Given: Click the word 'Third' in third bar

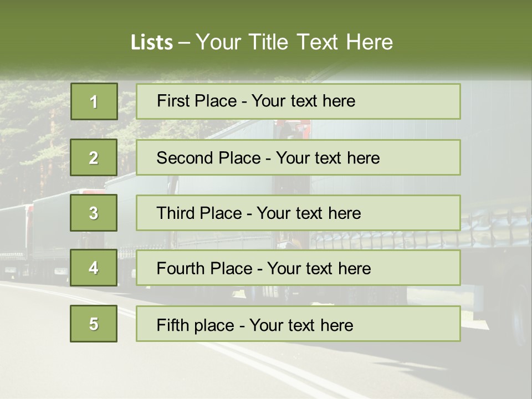Looking at the screenshot, I should (x=175, y=213).
